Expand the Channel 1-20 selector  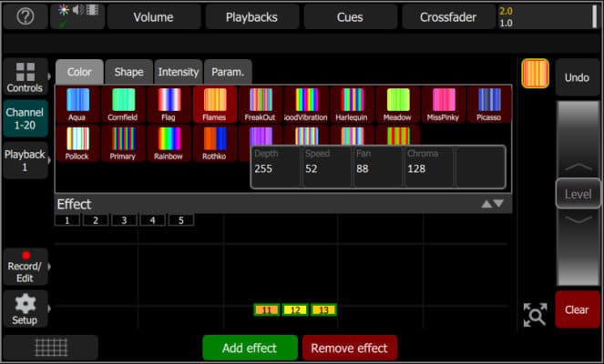tap(25, 119)
